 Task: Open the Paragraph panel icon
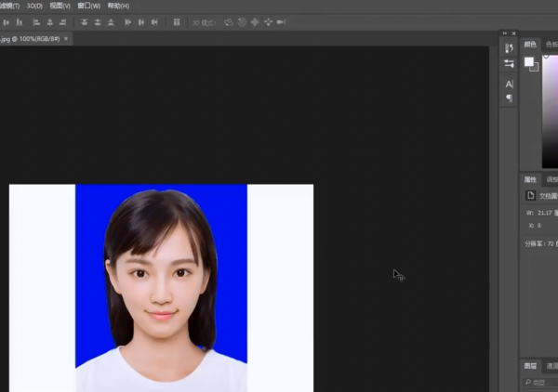coord(509,98)
